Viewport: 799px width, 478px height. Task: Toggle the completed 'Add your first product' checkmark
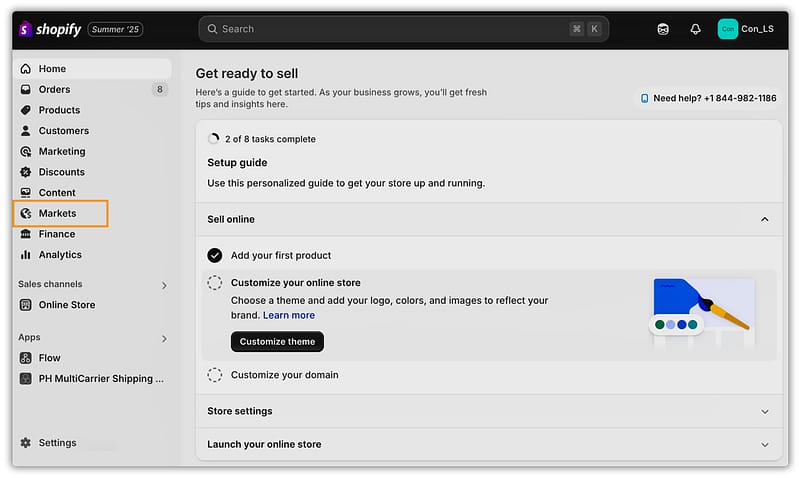(215, 255)
